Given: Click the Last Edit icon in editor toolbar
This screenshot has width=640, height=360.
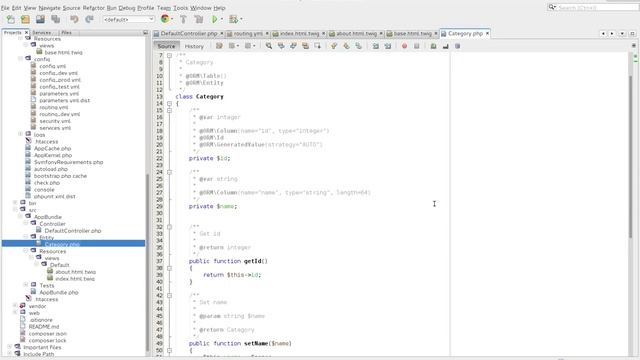Looking at the screenshot, I should click(219, 46).
